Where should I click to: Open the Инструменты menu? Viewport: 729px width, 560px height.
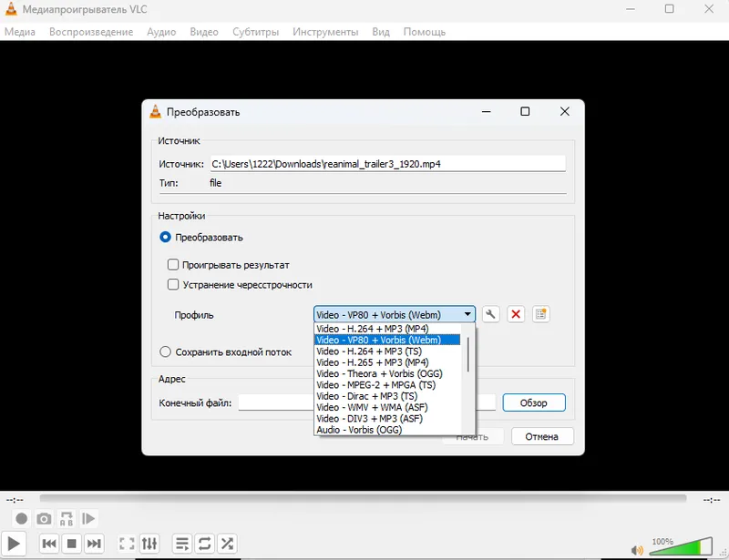pos(325,32)
